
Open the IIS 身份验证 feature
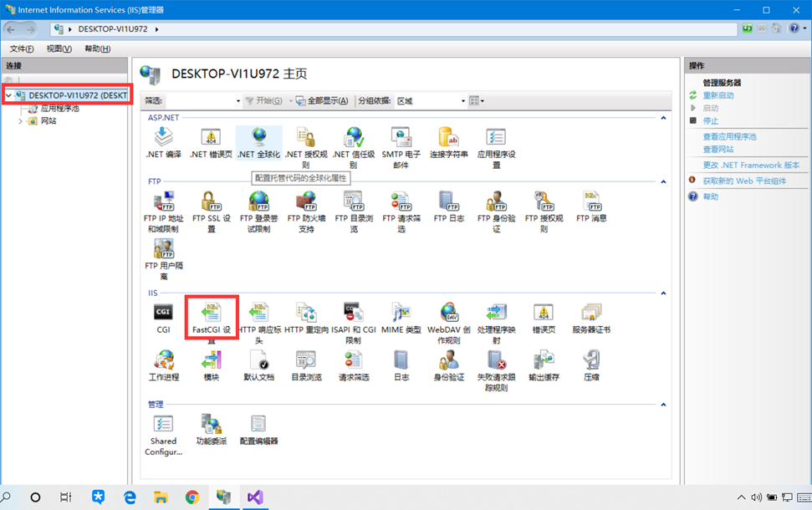tap(449, 365)
